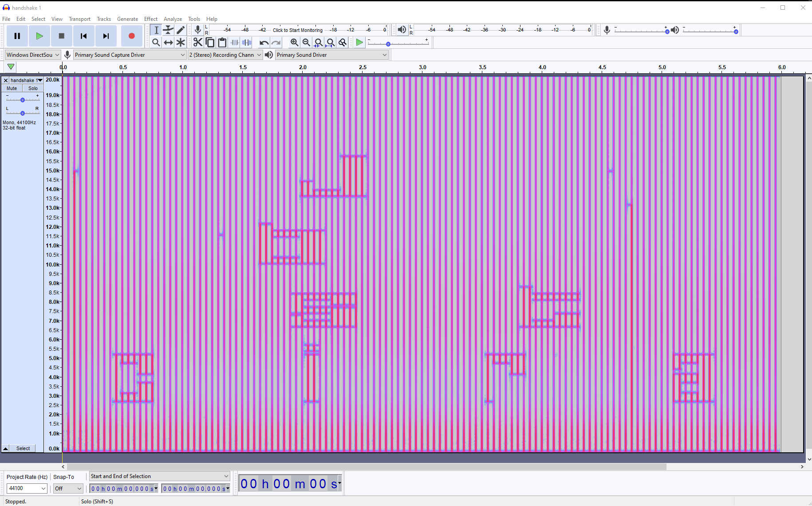Open the Analyze menu
The image size is (812, 506).
(x=173, y=19)
